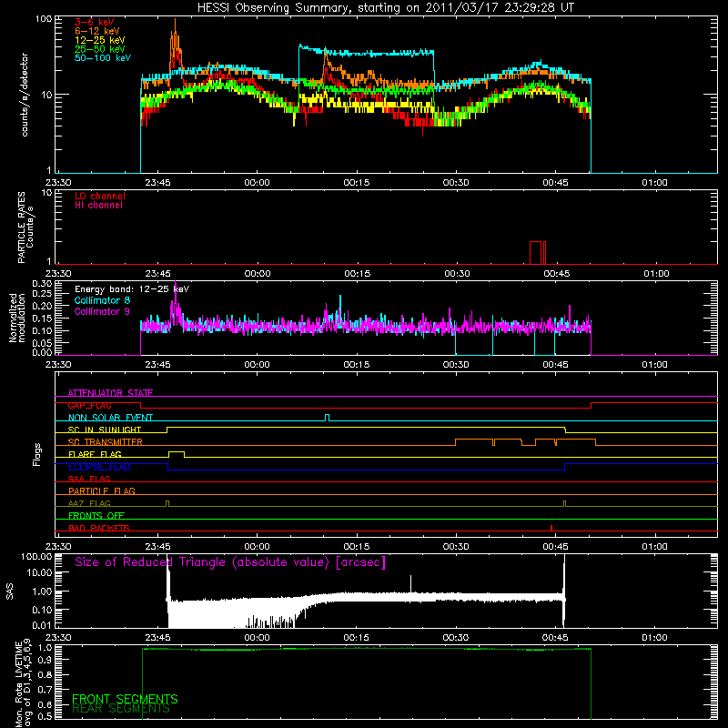Click the ATTENUATOR_STATE flag label

pyautogui.click(x=110, y=393)
